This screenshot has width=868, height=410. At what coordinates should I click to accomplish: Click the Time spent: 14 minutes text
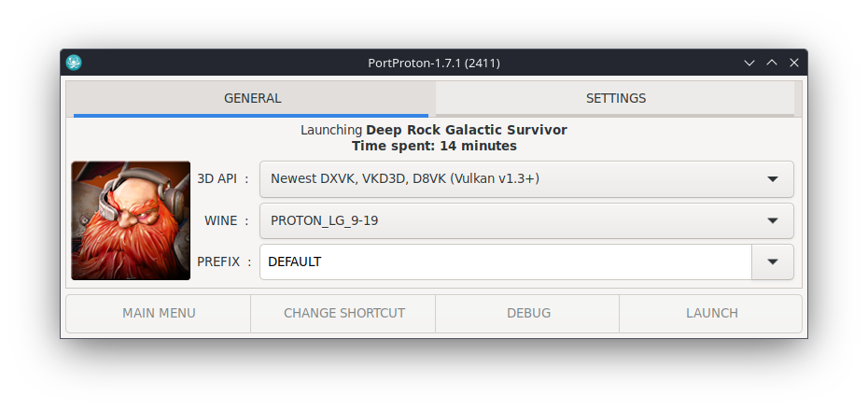(434, 146)
